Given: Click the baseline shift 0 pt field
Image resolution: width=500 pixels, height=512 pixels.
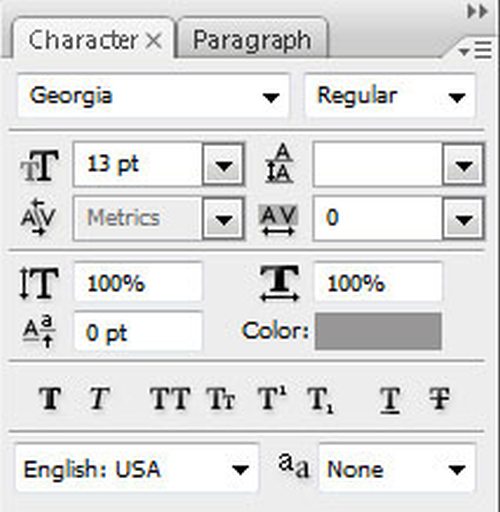Looking at the screenshot, I should point(138,332).
